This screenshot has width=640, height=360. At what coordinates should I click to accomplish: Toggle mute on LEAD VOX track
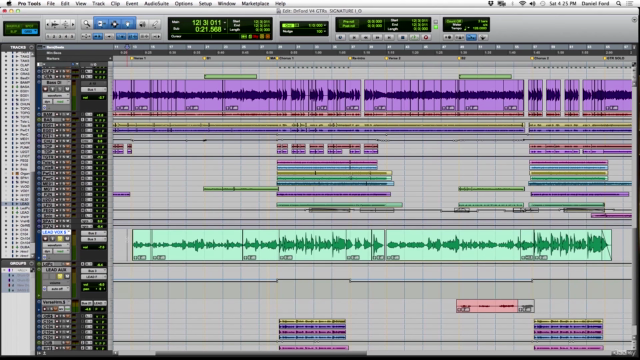click(67, 239)
